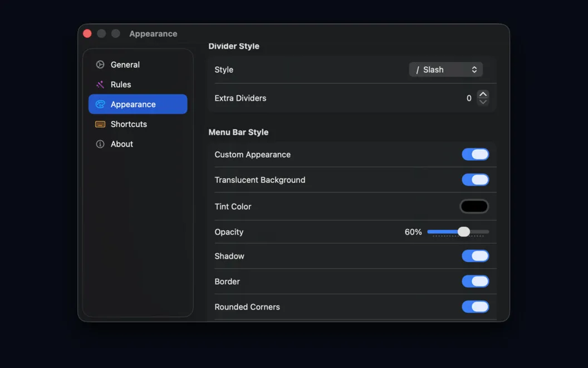Viewport: 588px width, 368px height.
Task: Open the Tint Color swatch picker
Action: coord(474,206)
